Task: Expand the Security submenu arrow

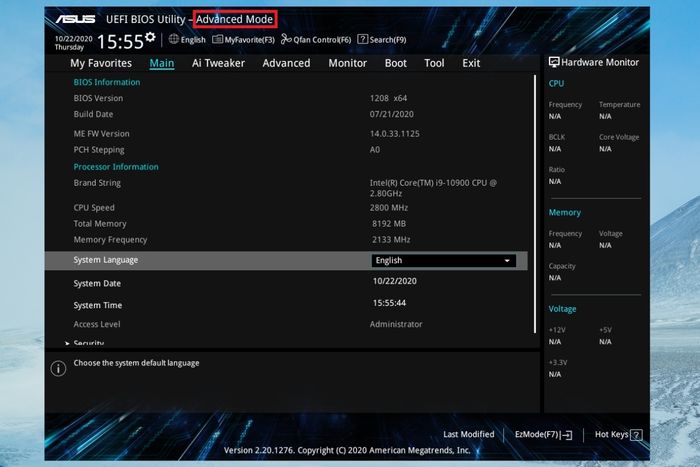Action: (67, 343)
